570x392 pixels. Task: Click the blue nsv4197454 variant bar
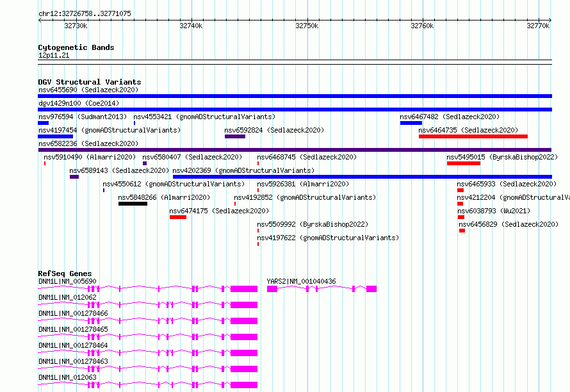55,136
